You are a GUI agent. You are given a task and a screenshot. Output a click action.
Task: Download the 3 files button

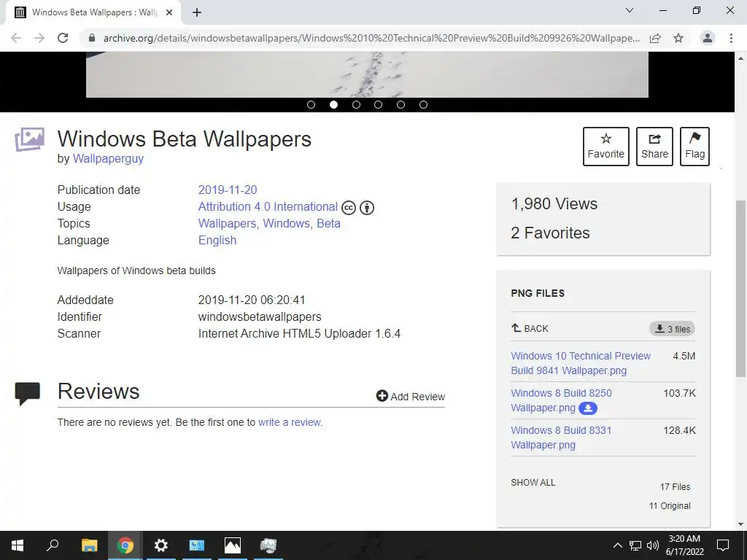pyautogui.click(x=672, y=329)
